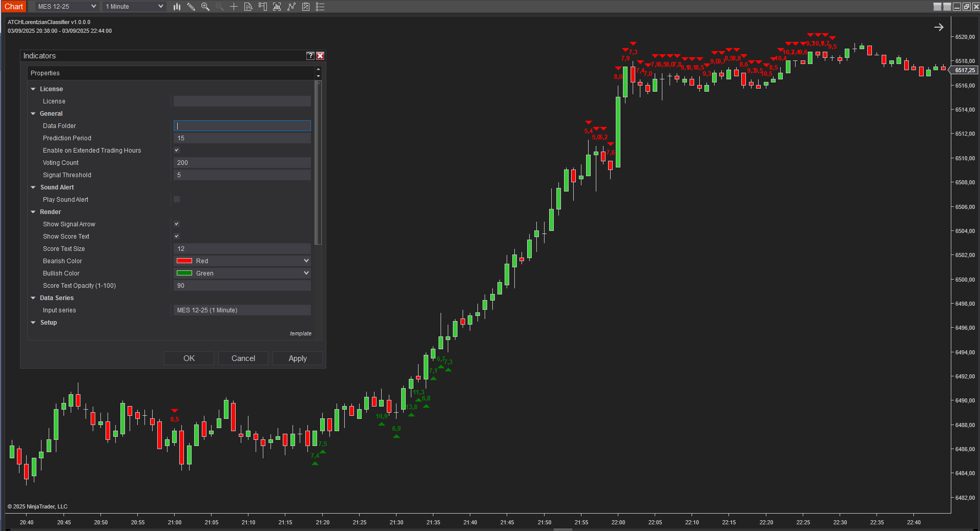This screenshot has width=980, height=531.
Task: Open the Indicators dialog help question mark
Action: coord(310,56)
